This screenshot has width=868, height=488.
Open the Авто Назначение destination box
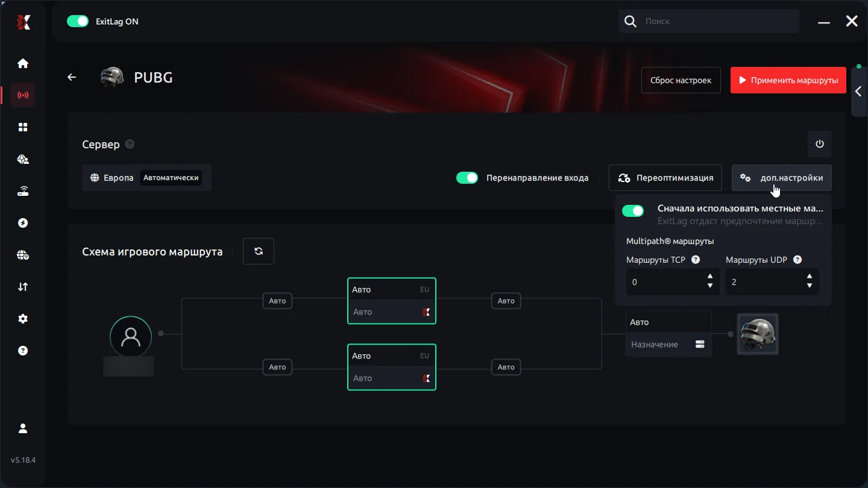(x=668, y=333)
